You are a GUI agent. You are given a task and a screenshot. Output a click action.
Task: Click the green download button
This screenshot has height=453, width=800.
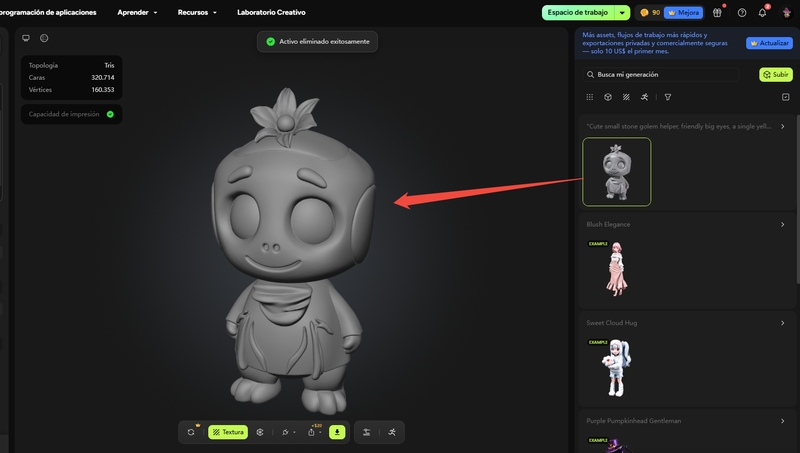coord(337,432)
